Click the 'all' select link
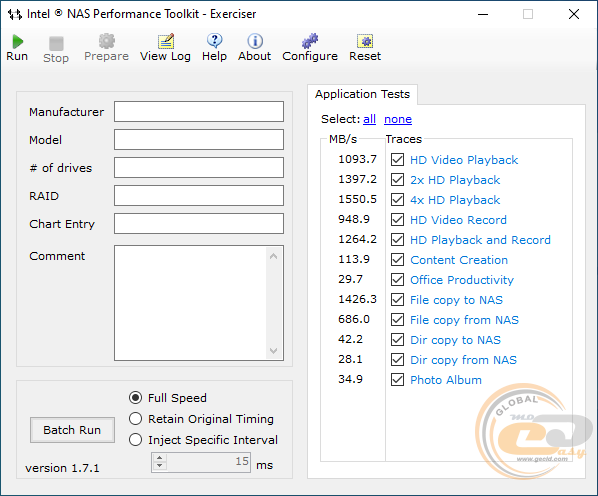 (370, 119)
